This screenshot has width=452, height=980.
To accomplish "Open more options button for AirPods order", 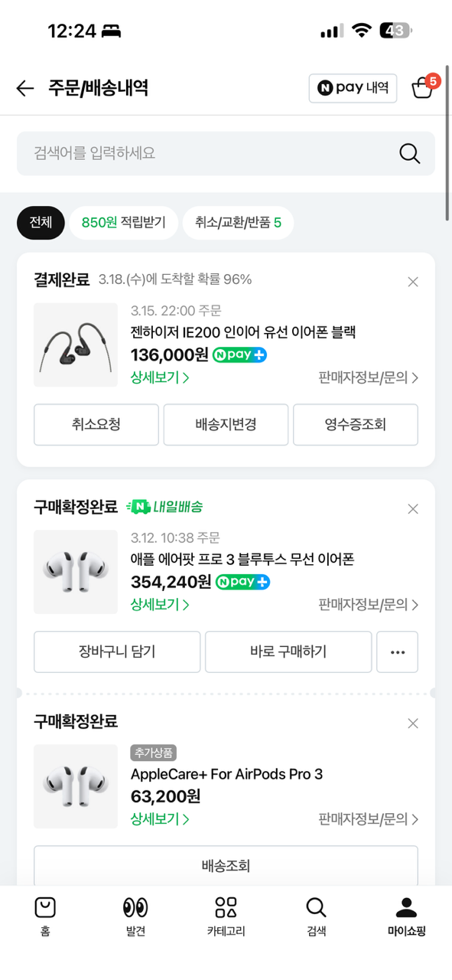I will click(x=397, y=652).
